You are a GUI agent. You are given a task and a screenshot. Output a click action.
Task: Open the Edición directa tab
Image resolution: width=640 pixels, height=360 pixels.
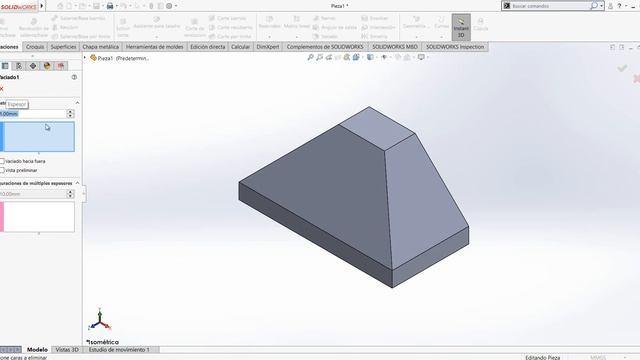coord(208,47)
